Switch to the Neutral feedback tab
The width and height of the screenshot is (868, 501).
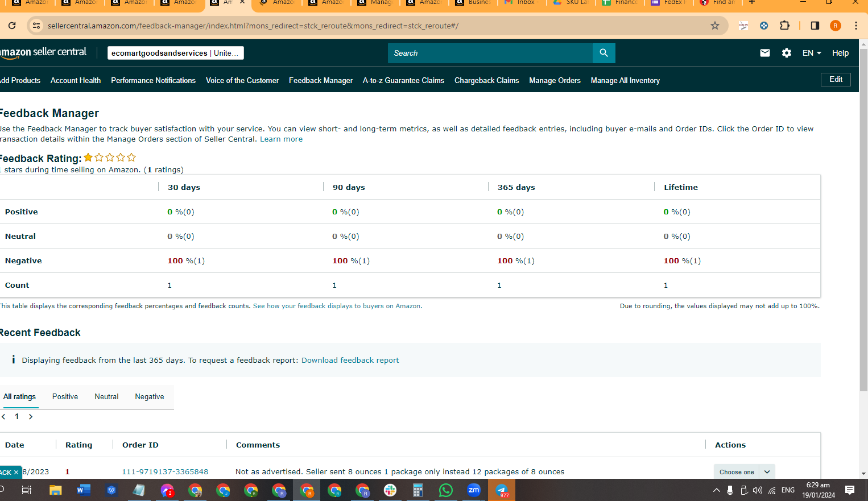[x=106, y=397]
